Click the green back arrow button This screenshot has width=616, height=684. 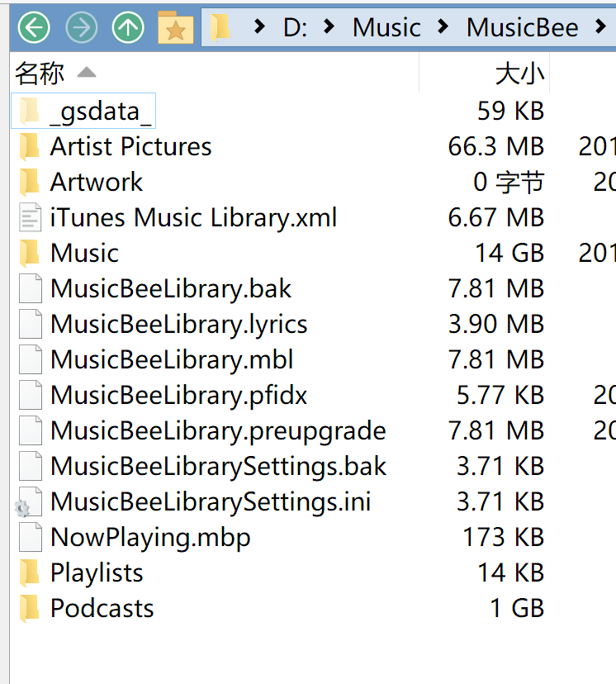pos(34,28)
